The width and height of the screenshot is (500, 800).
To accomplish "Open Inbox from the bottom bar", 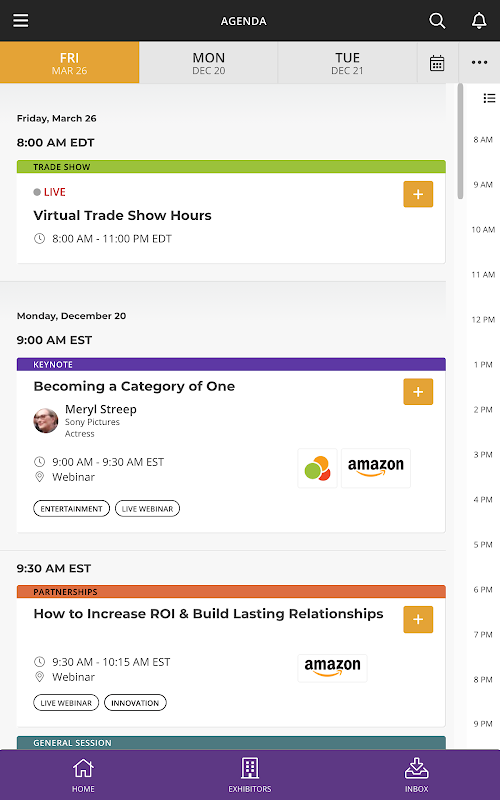I will point(417,775).
